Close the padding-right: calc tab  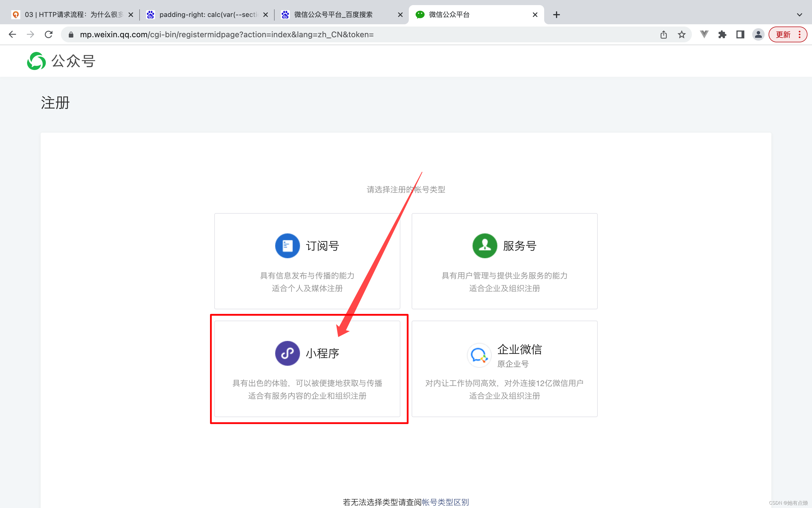pyautogui.click(x=265, y=15)
